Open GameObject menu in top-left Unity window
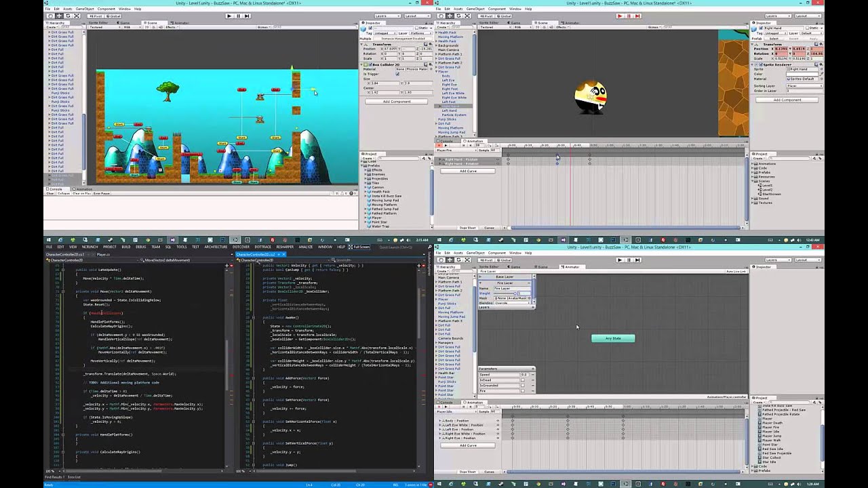868x488 pixels. pos(85,9)
